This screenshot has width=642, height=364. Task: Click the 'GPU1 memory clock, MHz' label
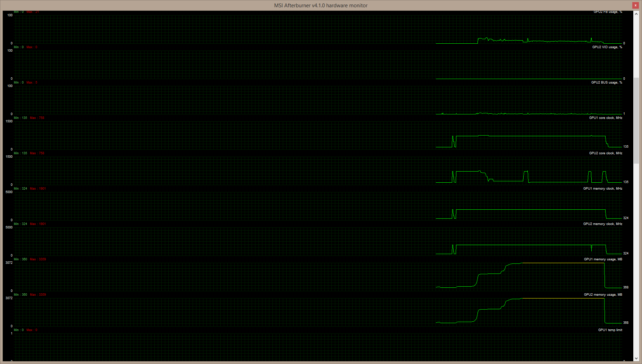pyautogui.click(x=602, y=189)
